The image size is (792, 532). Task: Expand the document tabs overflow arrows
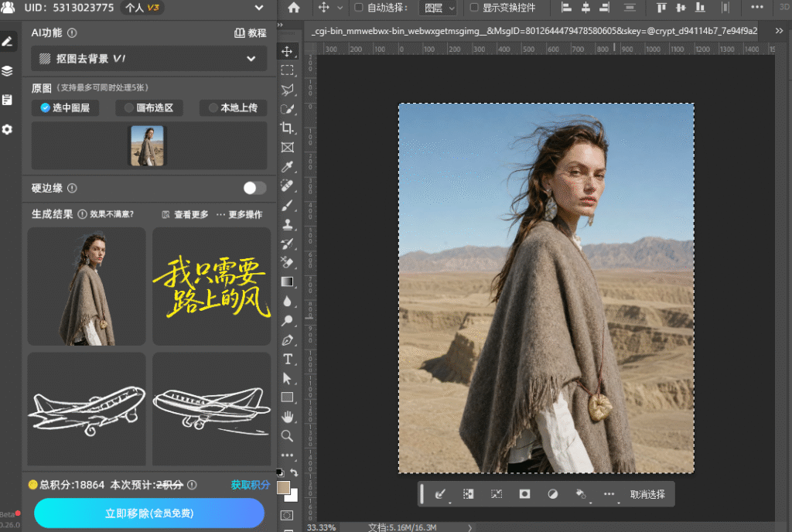tap(779, 31)
